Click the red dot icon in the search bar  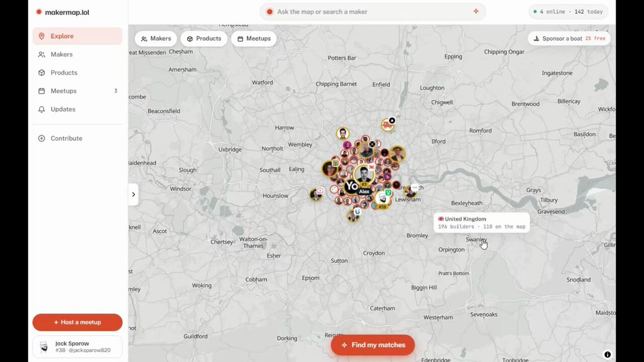[269, 12]
